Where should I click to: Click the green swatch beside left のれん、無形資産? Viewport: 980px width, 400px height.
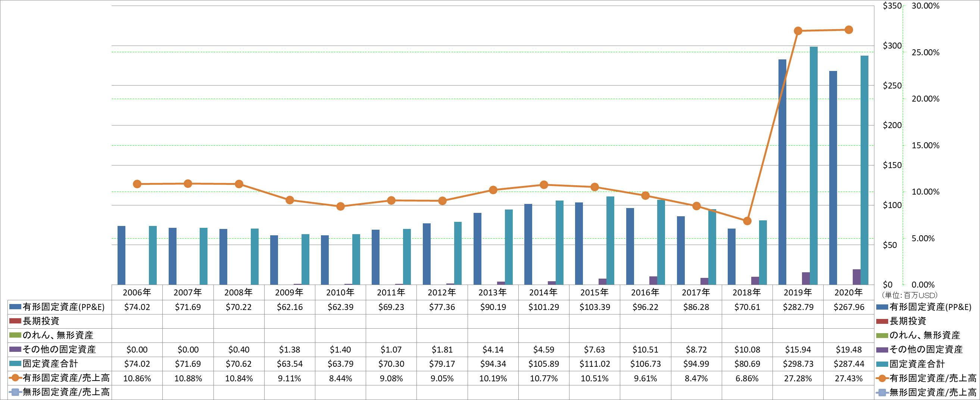(x=15, y=335)
